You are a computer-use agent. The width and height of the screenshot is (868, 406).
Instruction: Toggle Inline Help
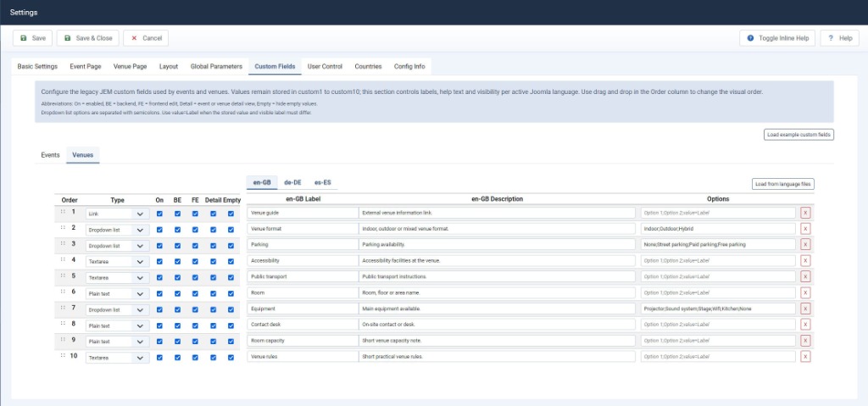tap(777, 38)
